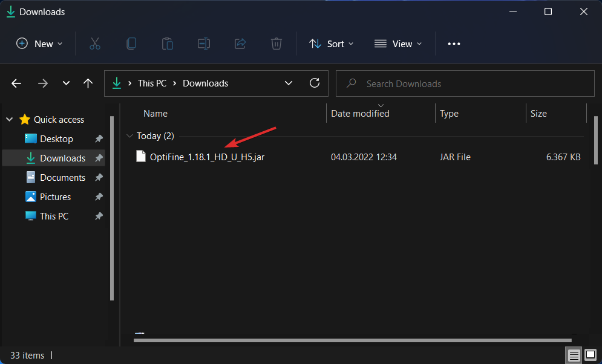Sort files by Date modified column
602x364 pixels.
(x=360, y=114)
